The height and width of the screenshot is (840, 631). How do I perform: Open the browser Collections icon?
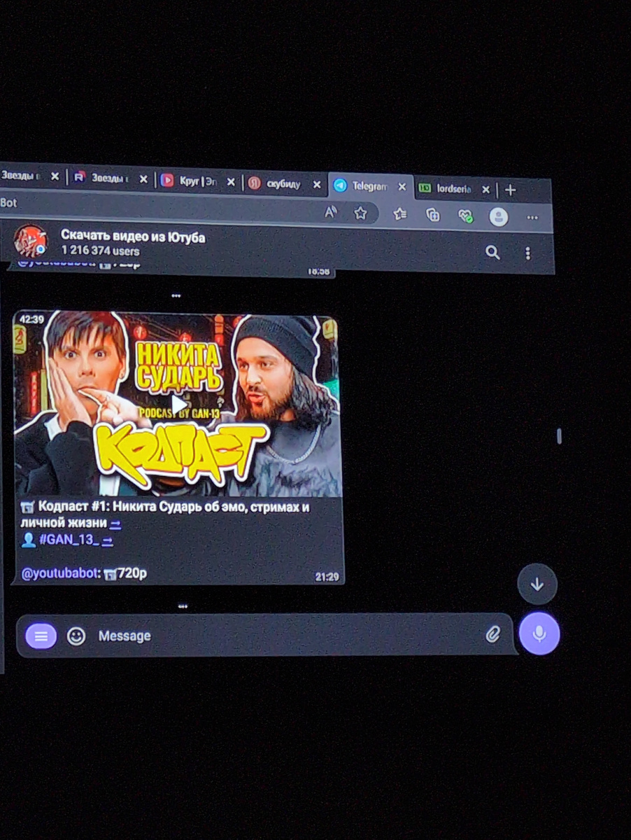[x=433, y=214]
